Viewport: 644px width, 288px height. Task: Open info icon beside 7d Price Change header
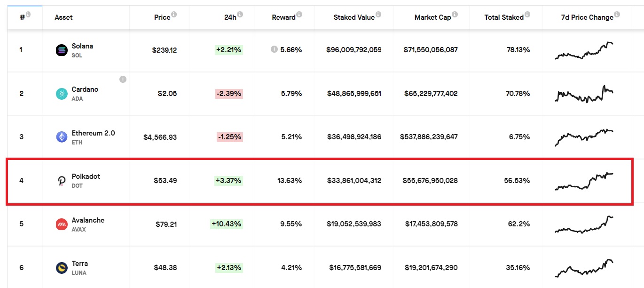[x=617, y=15]
